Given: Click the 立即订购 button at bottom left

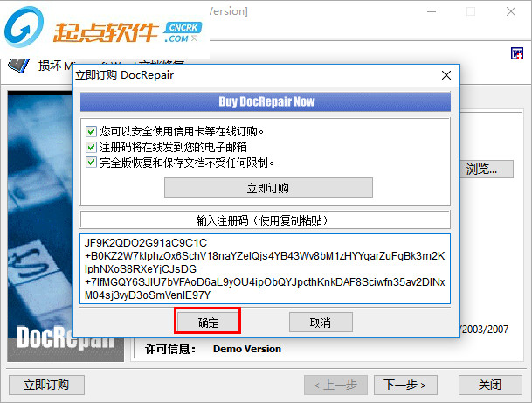Looking at the screenshot, I should pyautogui.click(x=46, y=385).
